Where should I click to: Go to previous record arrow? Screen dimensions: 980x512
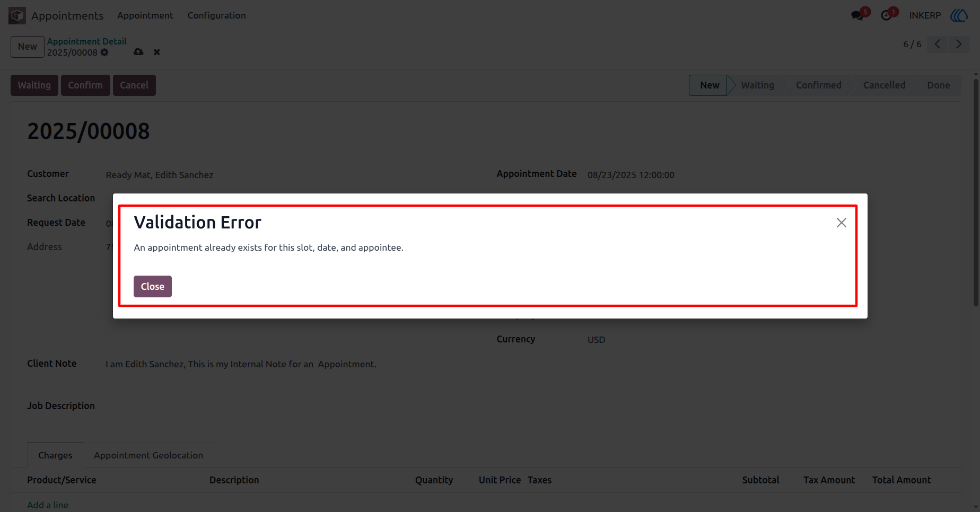(938, 44)
